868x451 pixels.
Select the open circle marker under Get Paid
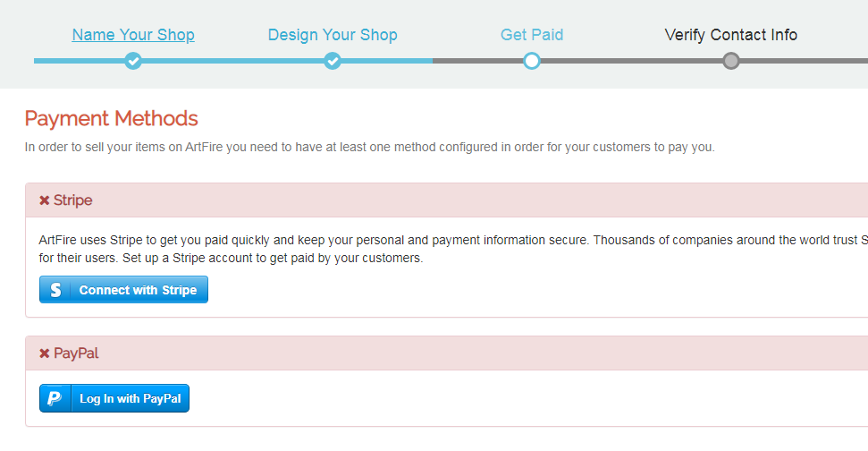(x=532, y=61)
